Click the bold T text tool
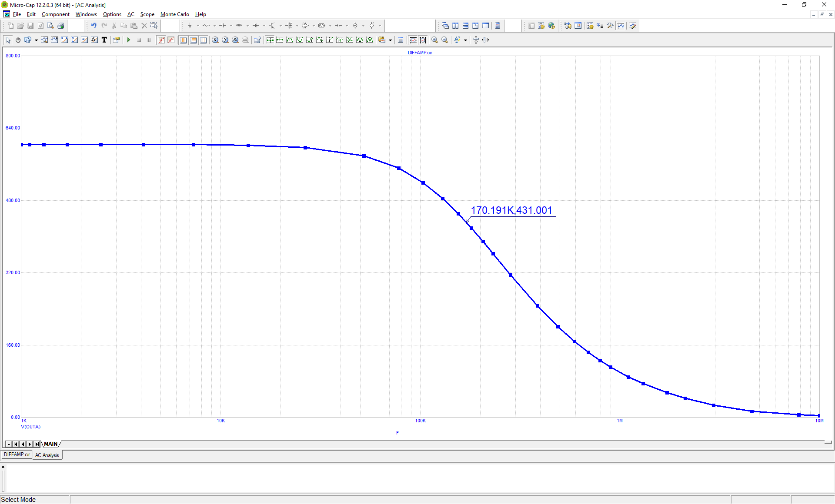Viewport: 835px width, 504px height. point(104,40)
